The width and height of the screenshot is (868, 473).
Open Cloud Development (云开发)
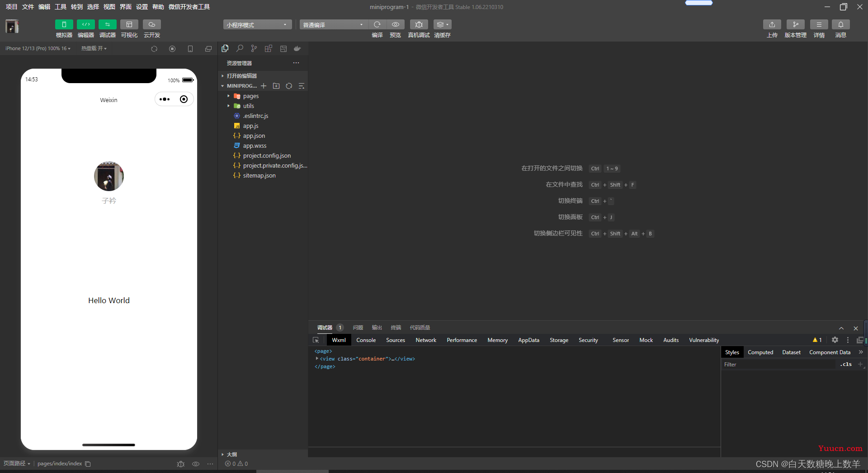[151, 24]
